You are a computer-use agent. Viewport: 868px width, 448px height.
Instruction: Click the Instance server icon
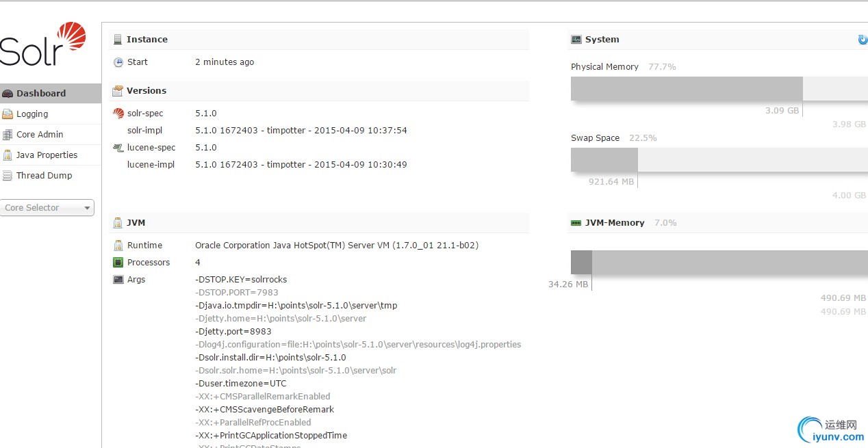coord(118,40)
